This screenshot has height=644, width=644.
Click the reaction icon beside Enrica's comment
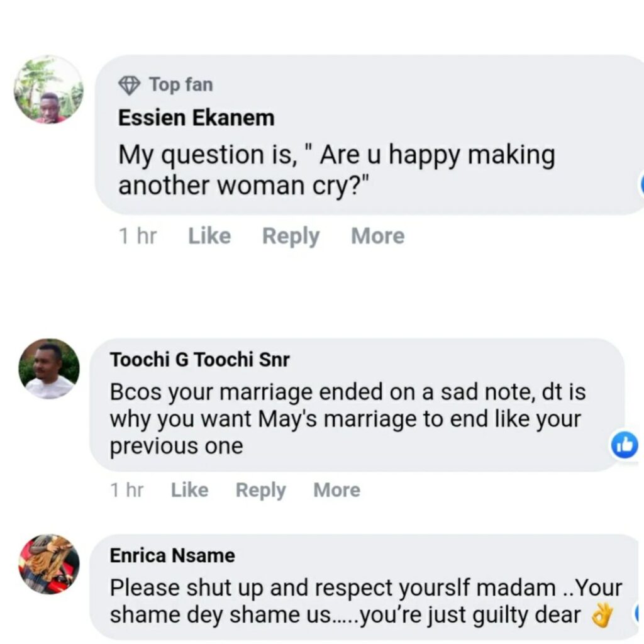(639, 613)
